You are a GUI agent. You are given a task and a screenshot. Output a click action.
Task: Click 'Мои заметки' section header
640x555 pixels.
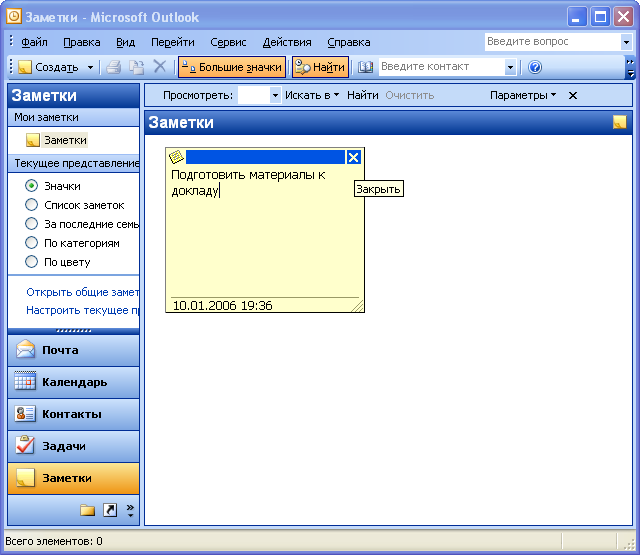tap(73, 118)
